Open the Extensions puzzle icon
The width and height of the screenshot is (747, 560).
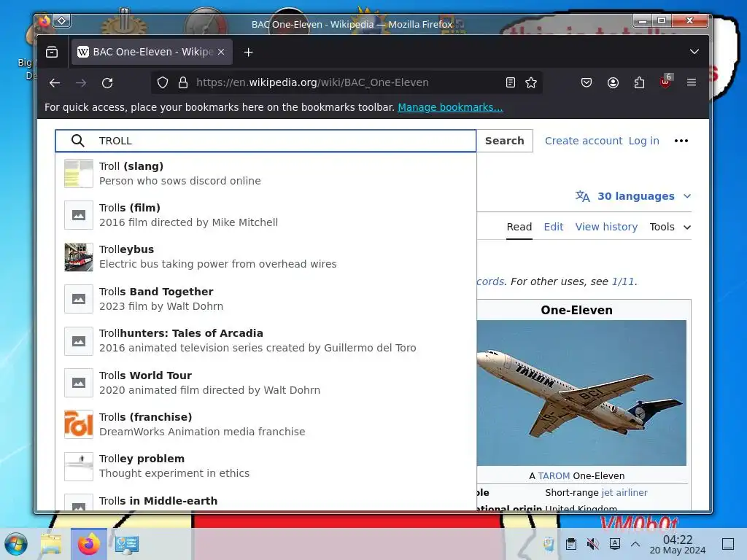coord(639,83)
